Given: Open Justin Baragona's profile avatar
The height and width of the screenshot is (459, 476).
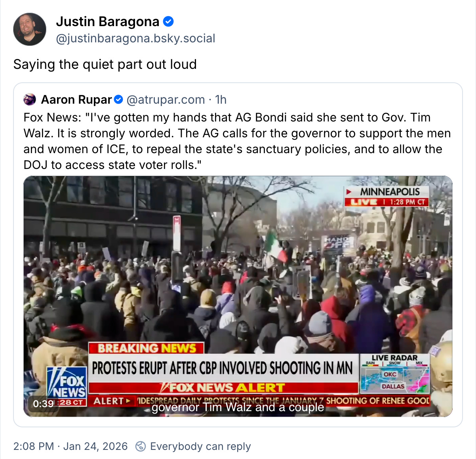Looking at the screenshot, I should pyautogui.click(x=30, y=29).
